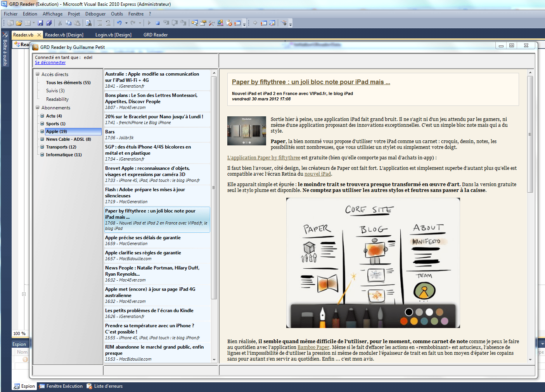Select Suivis (3) in the tree
This screenshot has width=545, height=392.
(55, 91)
